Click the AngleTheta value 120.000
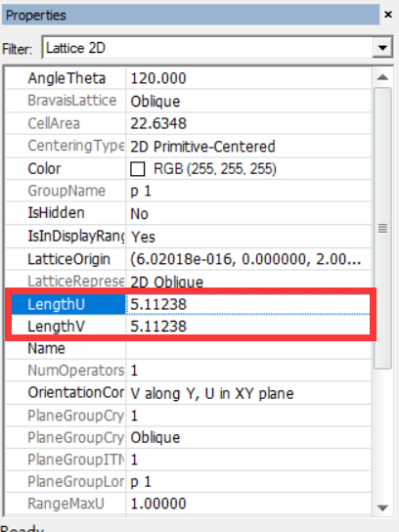This screenshot has width=399, height=532. [158, 78]
